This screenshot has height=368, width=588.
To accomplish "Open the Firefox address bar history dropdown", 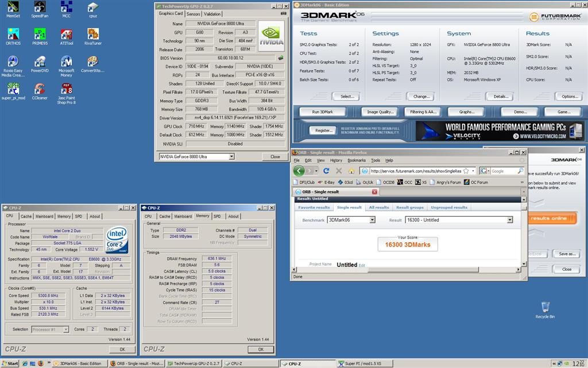I will tap(473, 171).
